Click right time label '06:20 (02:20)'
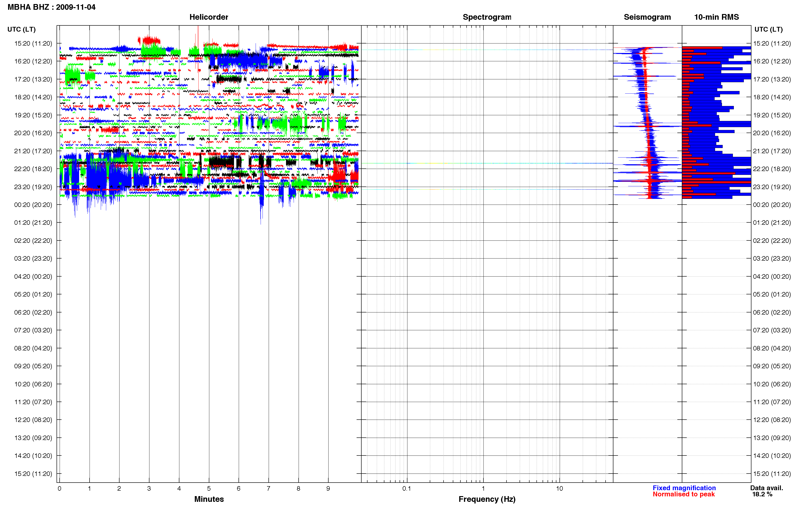This screenshot has width=812, height=508. 772,312
